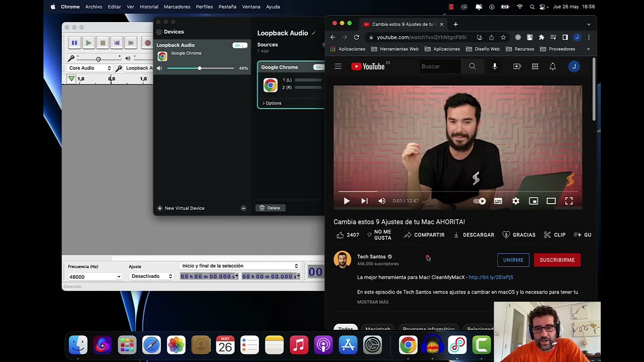Open the Ventana menu in menu bar
Viewport: 644px width, 362px height.
tap(252, 7)
